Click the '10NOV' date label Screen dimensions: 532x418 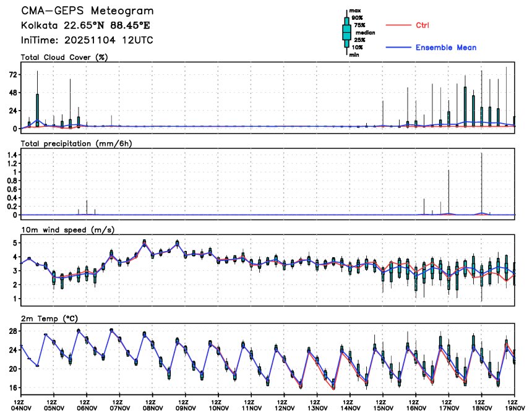click(x=218, y=409)
